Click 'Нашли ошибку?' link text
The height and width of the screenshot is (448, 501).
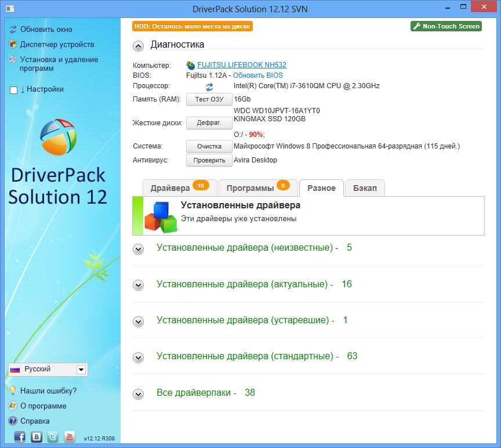point(48,391)
